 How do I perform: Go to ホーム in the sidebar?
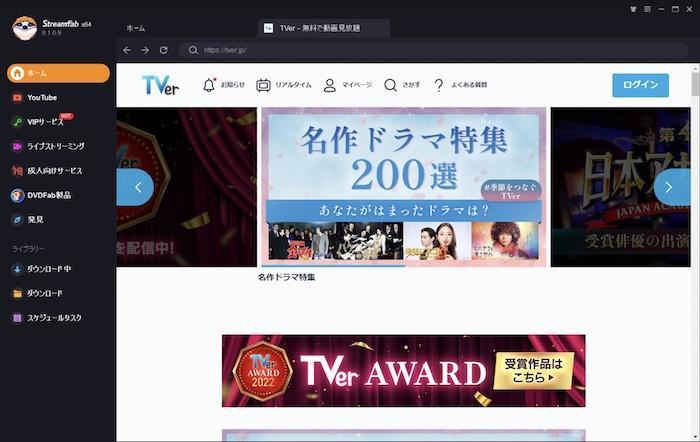58,73
